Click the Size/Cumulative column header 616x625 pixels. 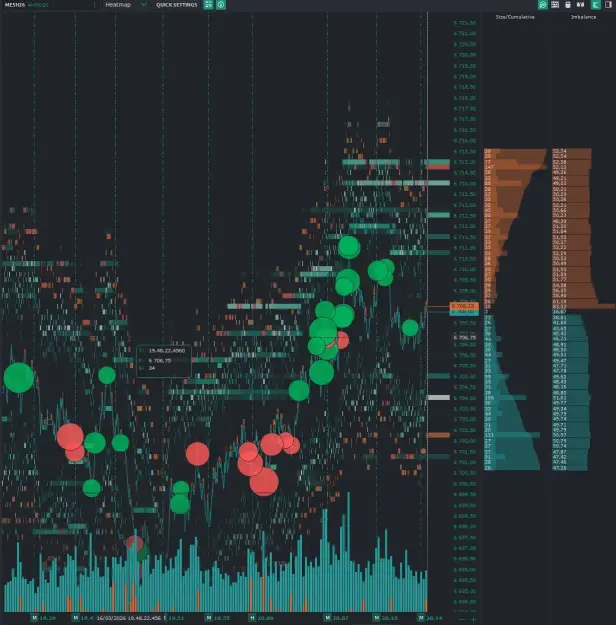pos(515,17)
